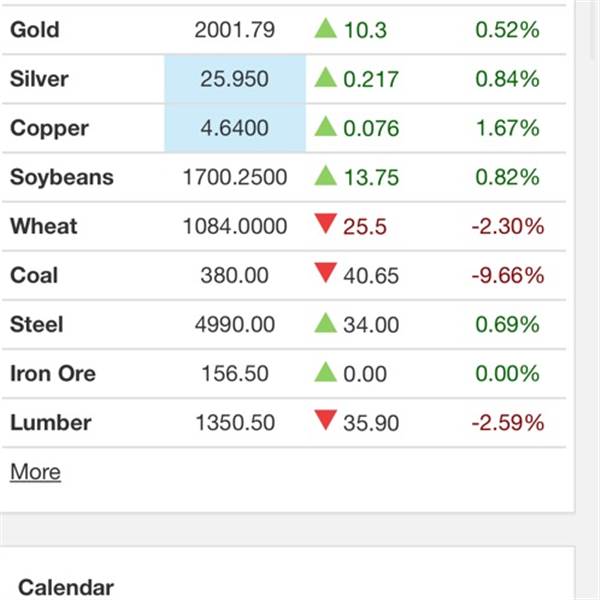The image size is (600, 600).
Task: Click the green up arrow in Steel row
Action: 325,323
